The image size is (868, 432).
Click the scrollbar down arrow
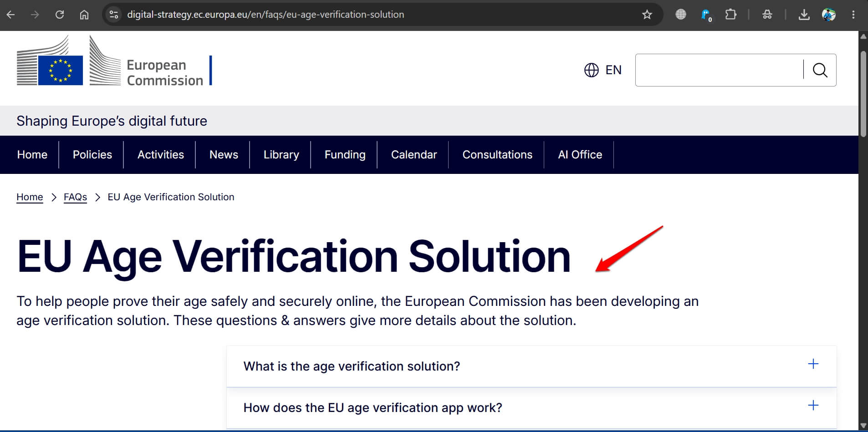[x=863, y=427]
